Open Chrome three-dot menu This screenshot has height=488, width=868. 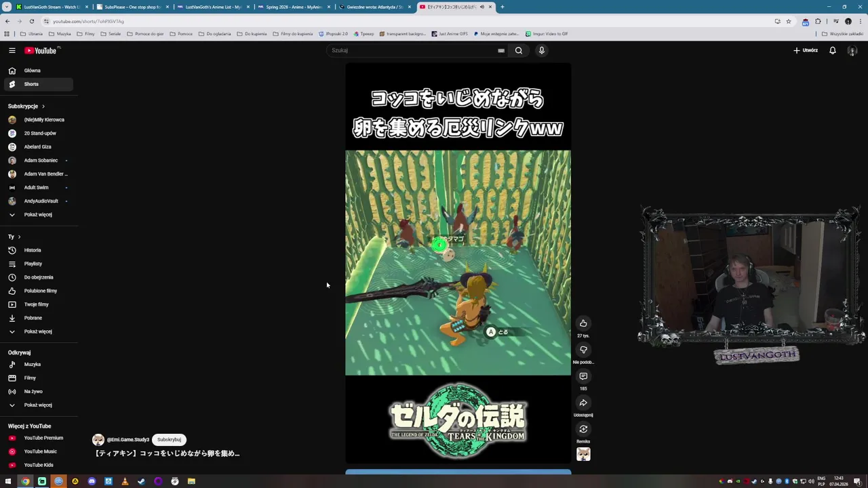(x=861, y=21)
